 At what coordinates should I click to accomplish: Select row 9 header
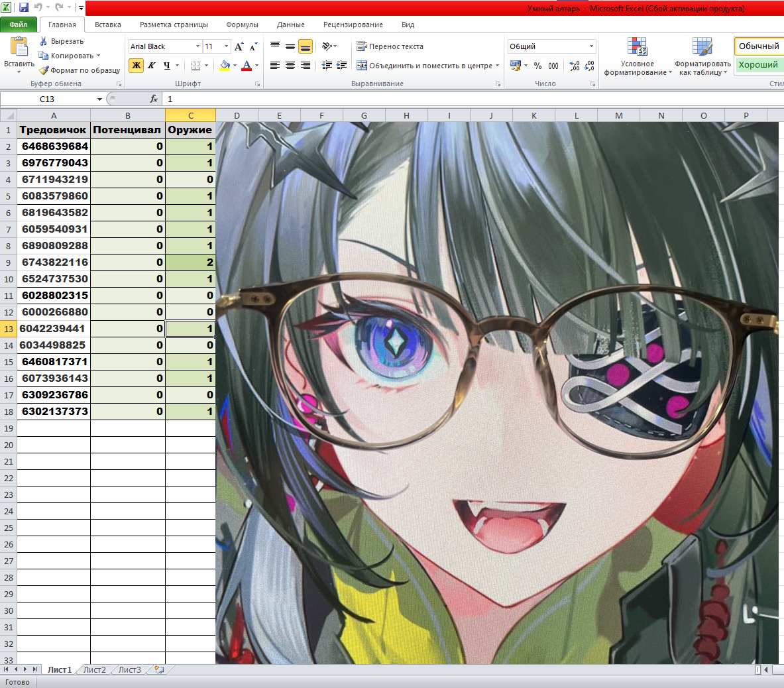[x=8, y=262]
